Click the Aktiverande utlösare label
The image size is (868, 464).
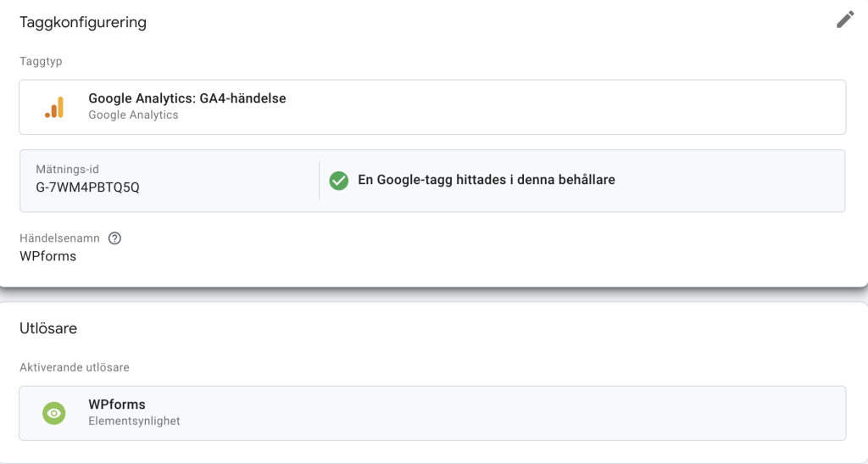click(x=75, y=367)
